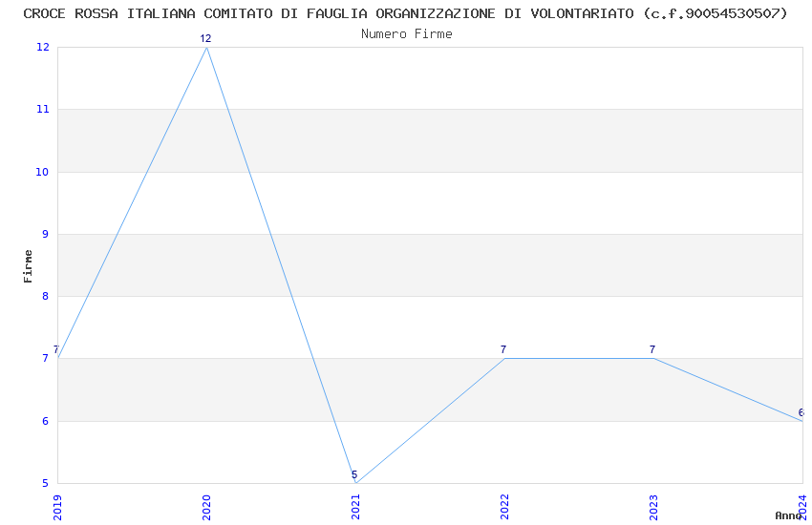This screenshot has height=525, width=812.
Task: Select the y-axis value 7
Action: [x=46, y=359]
